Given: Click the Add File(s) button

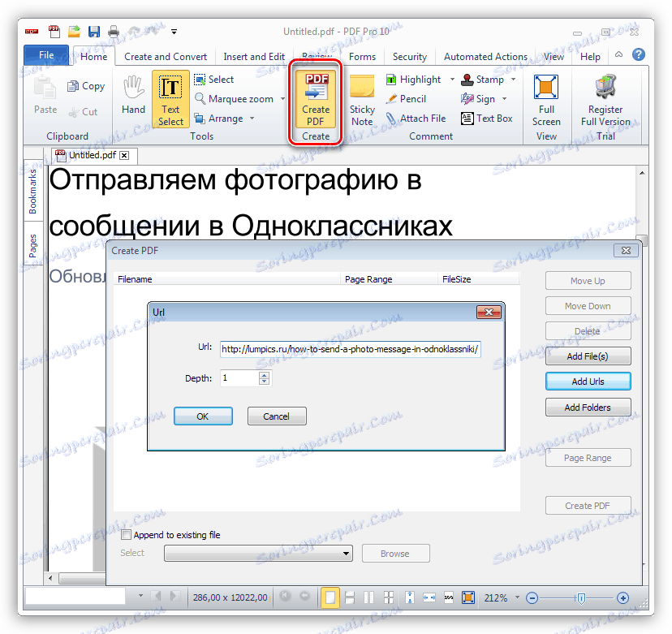Looking at the screenshot, I should (x=588, y=356).
